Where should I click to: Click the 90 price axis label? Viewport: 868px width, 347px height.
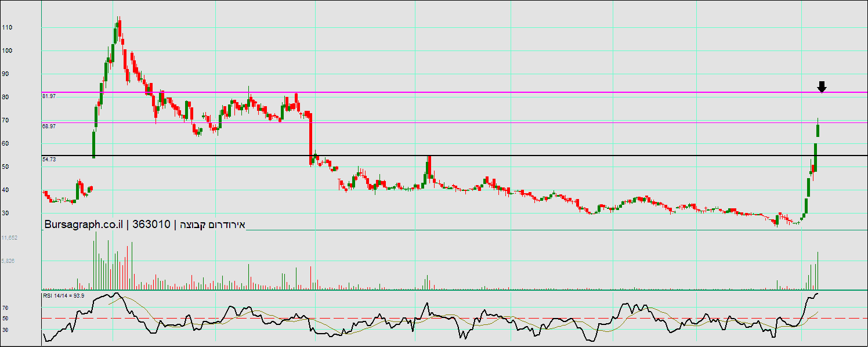tap(6, 74)
